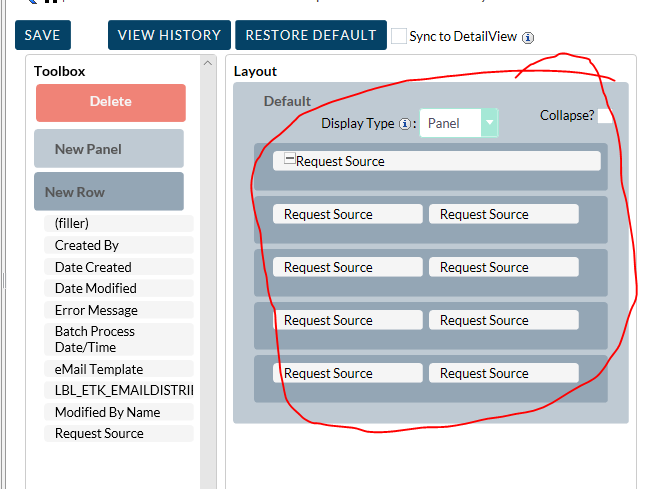Click the Toolbox scroll-up arrow
This screenshot has height=489, width=650.
pos(208,63)
